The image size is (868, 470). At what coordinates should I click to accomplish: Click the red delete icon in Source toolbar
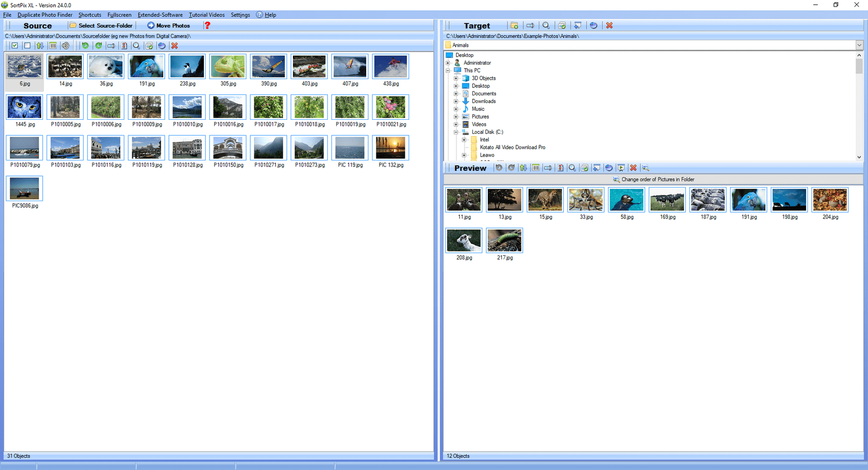click(x=175, y=46)
